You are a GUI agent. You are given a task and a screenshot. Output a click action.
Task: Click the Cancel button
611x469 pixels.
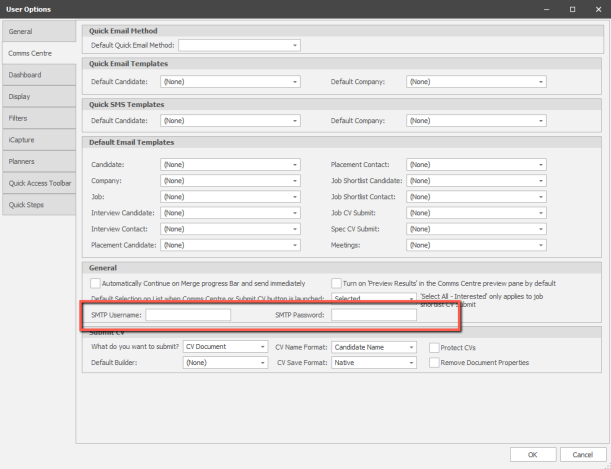583,452
